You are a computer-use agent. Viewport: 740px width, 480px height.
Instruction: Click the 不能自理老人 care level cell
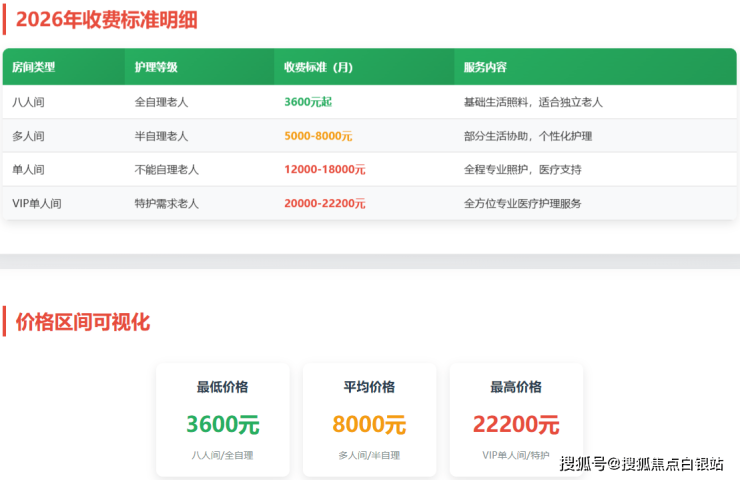[x=166, y=170]
